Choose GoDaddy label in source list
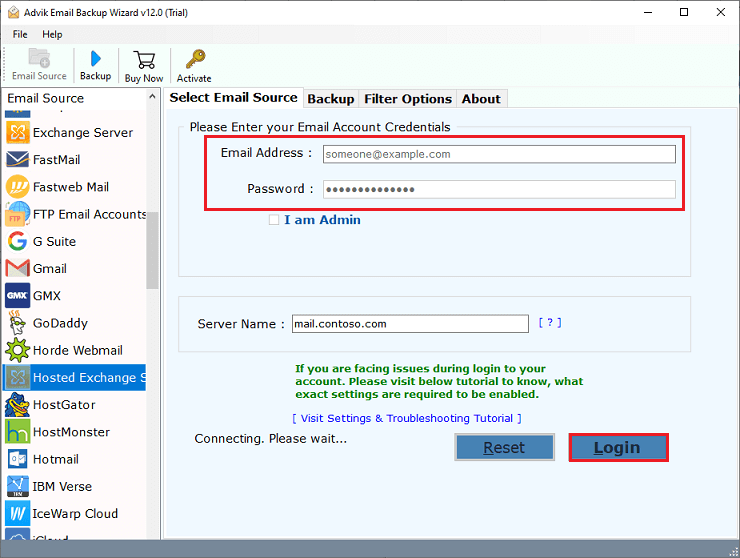The height and width of the screenshot is (558, 740). click(x=60, y=323)
